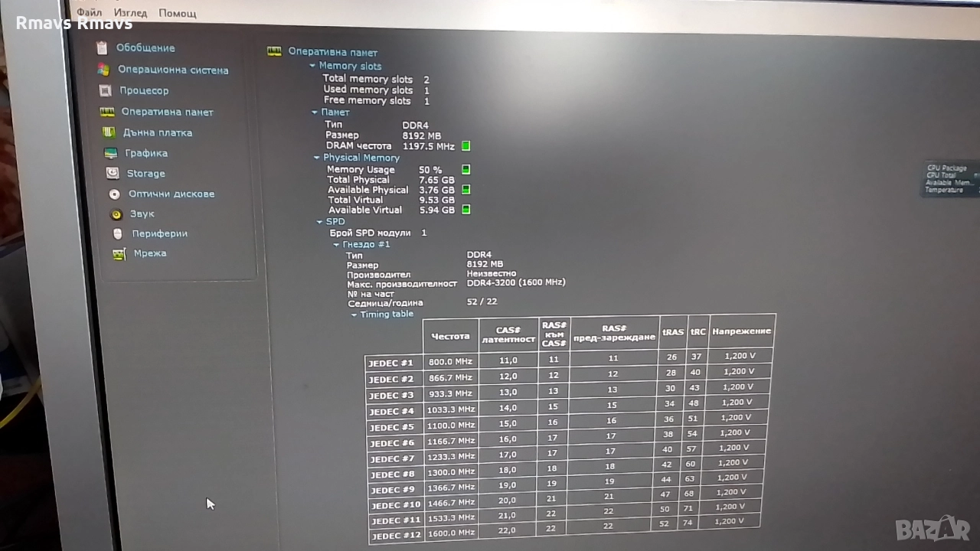Open the Изглед menu
Image resolution: width=980 pixels, height=551 pixels.
coord(130,12)
